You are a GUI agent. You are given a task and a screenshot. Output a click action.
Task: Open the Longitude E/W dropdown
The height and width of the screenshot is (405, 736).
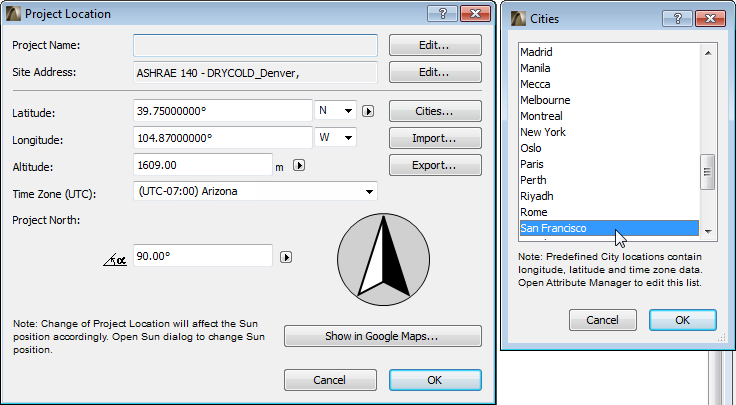coord(335,138)
